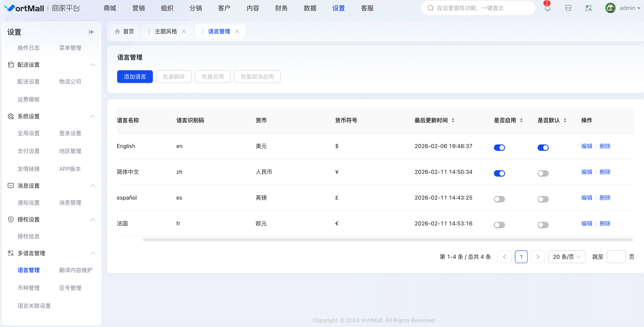Close the 语言管理 tab
This screenshot has width=644, height=327.
tap(237, 31)
